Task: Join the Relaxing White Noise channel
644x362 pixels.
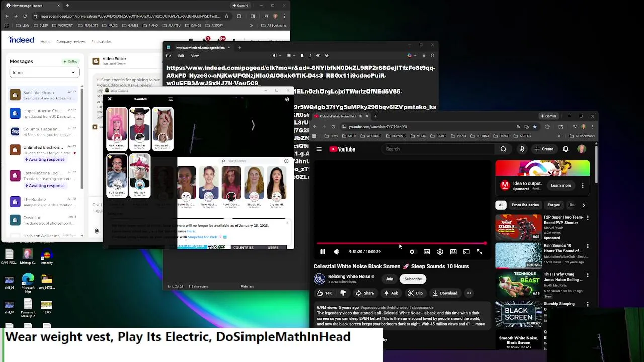Action: [x=389, y=279]
